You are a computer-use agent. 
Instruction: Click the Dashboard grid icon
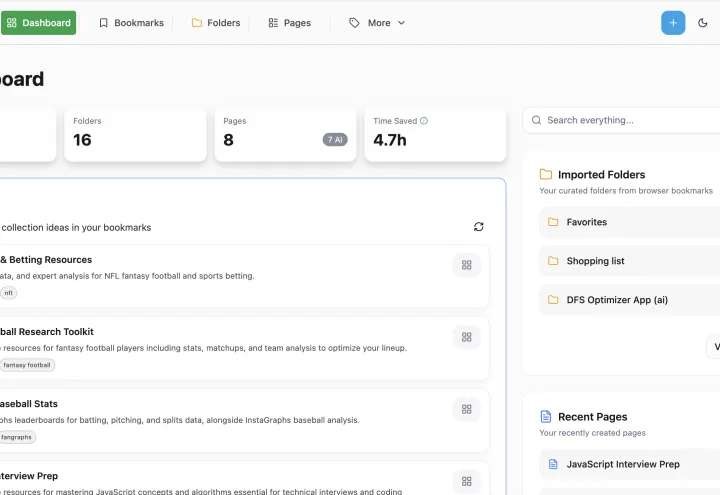12,23
